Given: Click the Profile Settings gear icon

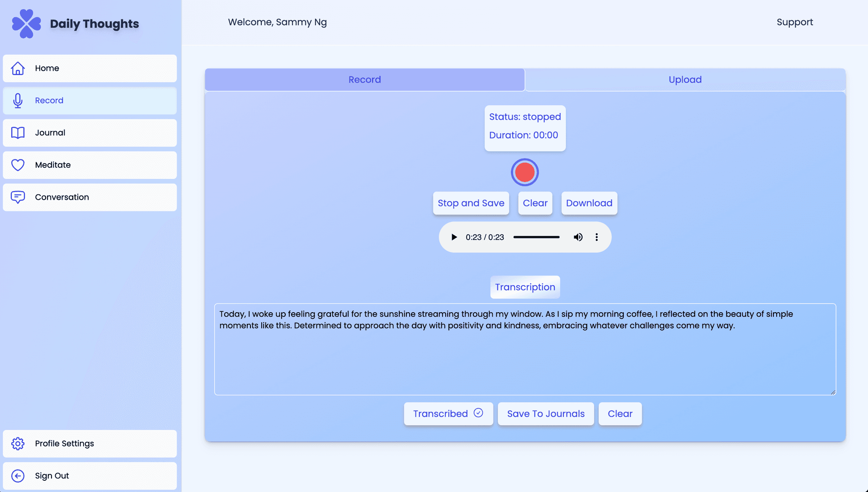Looking at the screenshot, I should click(18, 444).
